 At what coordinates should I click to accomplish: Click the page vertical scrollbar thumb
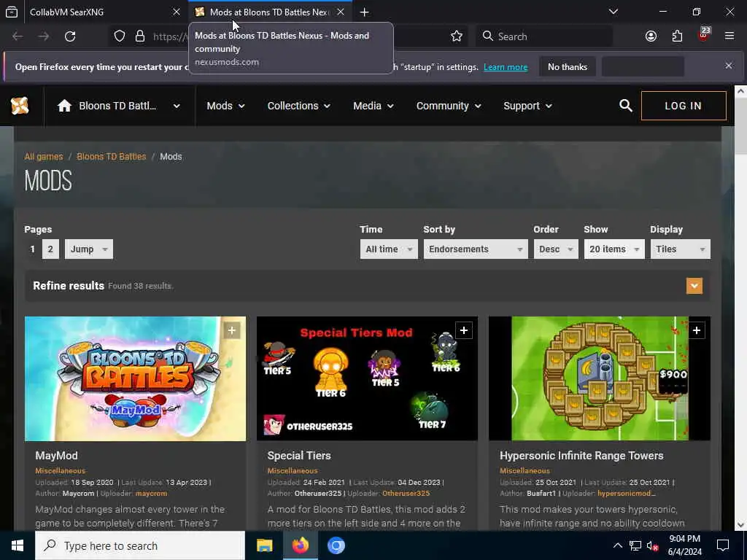740,127
